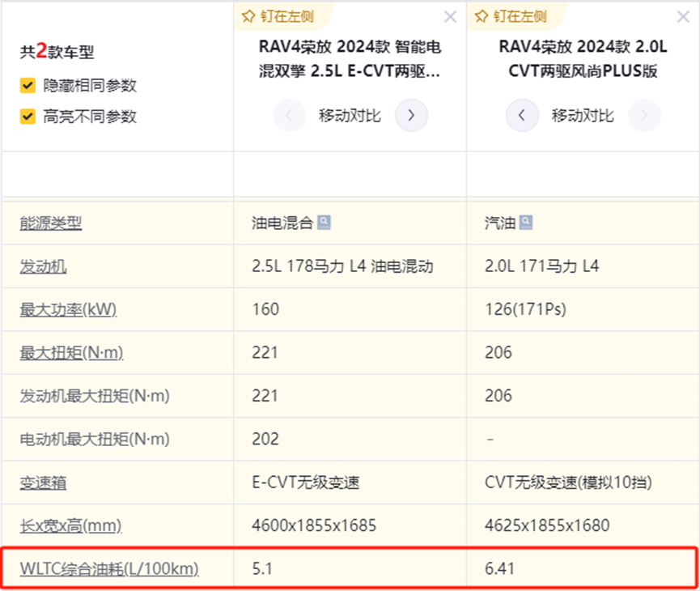The height and width of the screenshot is (591, 700).
Task: Select 221 in the 最大扭矩 row
Action: pyautogui.click(x=265, y=352)
